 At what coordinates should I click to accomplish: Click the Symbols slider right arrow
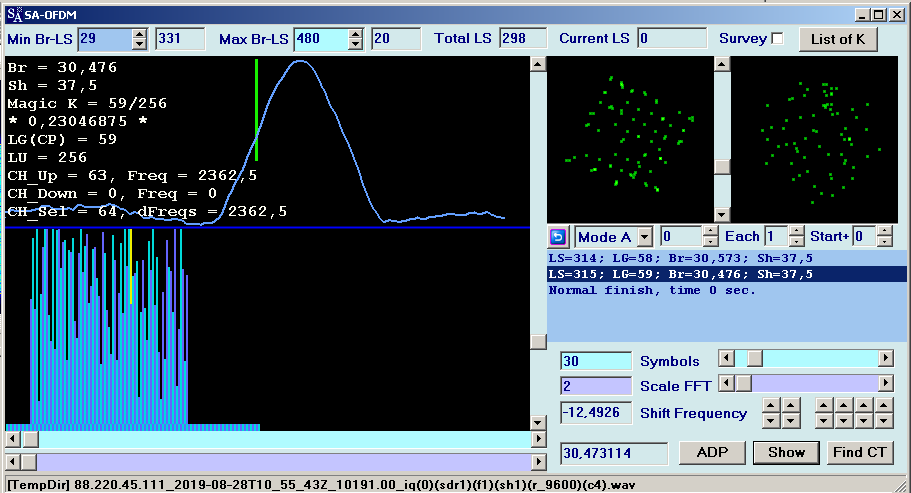(885, 358)
